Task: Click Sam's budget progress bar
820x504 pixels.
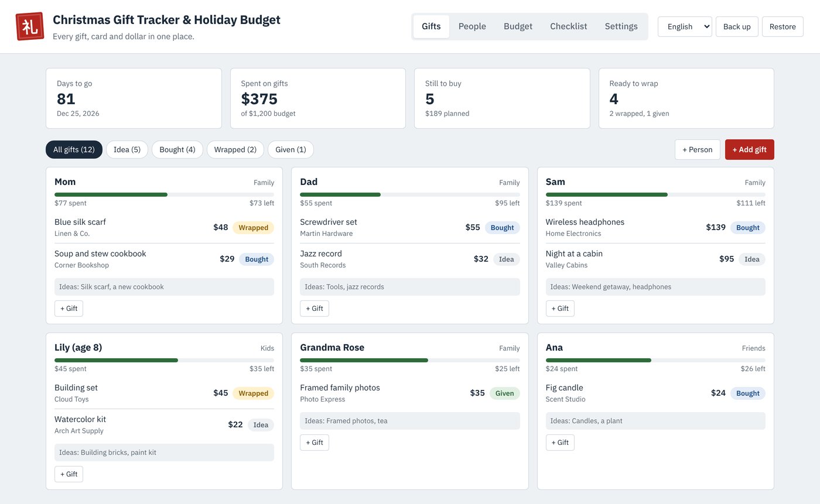Action: point(655,194)
